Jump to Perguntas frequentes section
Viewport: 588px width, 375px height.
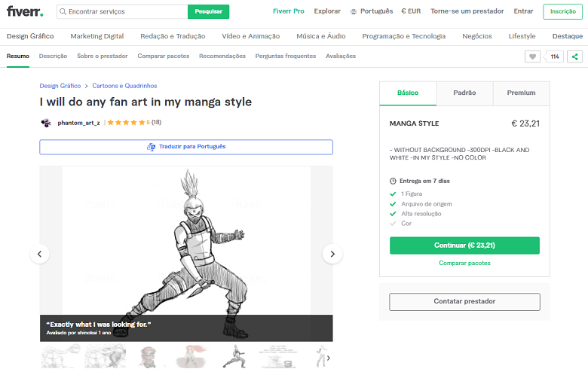click(x=286, y=56)
